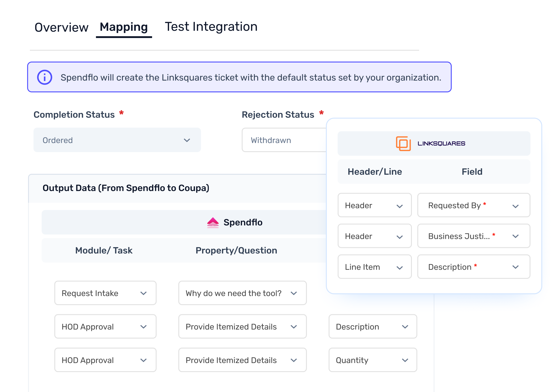
Task: Click the Spendflo logo icon
Action: [213, 222]
